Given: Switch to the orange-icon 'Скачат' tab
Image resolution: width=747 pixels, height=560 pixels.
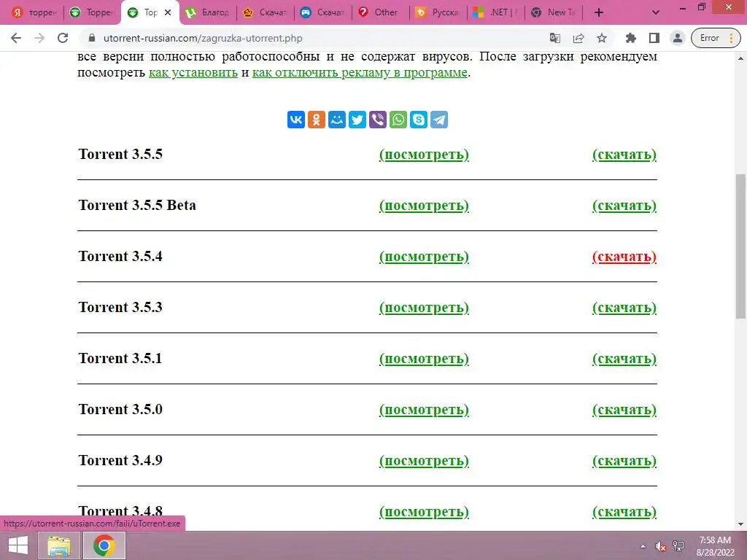Looking at the screenshot, I should tap(265, 12).
